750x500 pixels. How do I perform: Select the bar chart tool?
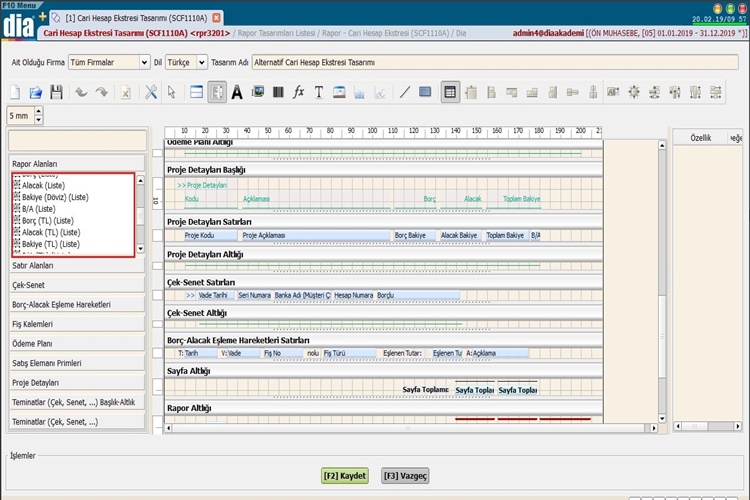[x=360, y=92]
